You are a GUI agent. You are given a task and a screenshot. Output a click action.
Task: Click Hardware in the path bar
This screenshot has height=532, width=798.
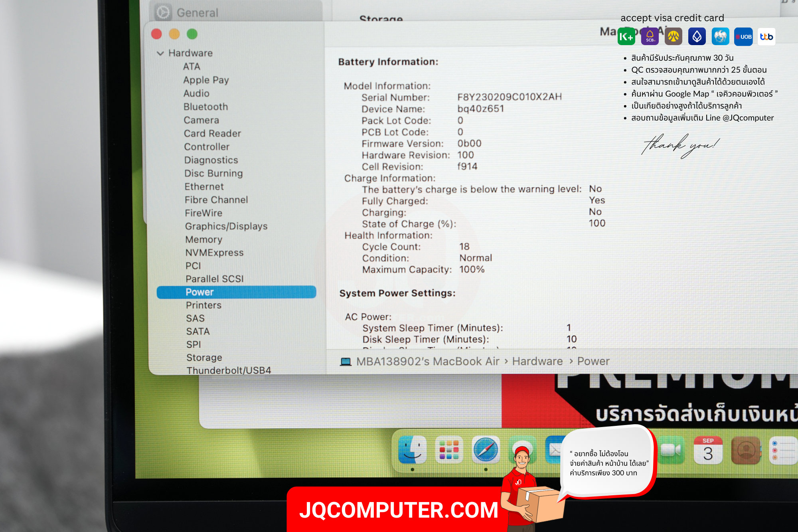pos(537,361)
